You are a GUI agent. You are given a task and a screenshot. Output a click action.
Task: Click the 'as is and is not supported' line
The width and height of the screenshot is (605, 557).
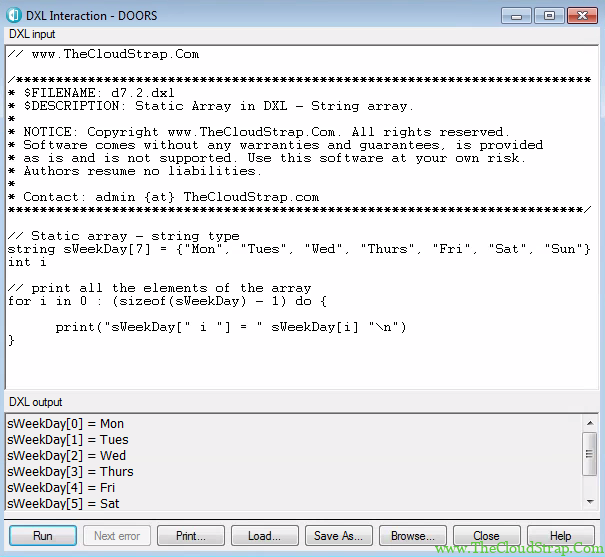tap(267, 158)
